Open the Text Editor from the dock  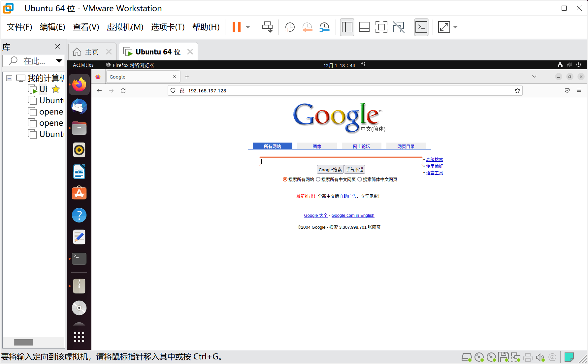tap(79, 237)
